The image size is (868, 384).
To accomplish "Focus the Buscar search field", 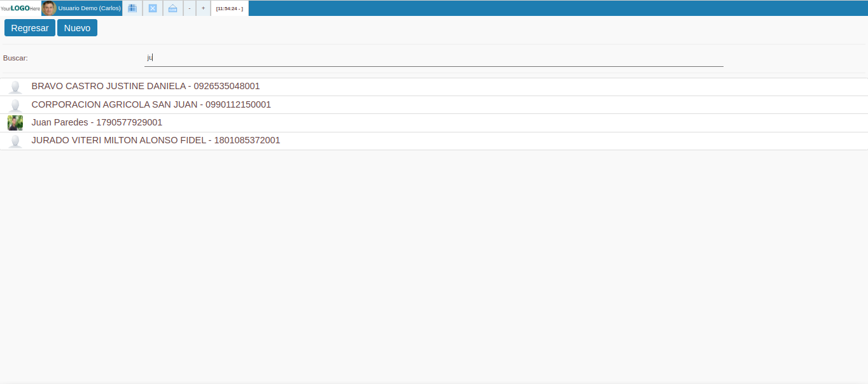I will click(x=434, y=58).
